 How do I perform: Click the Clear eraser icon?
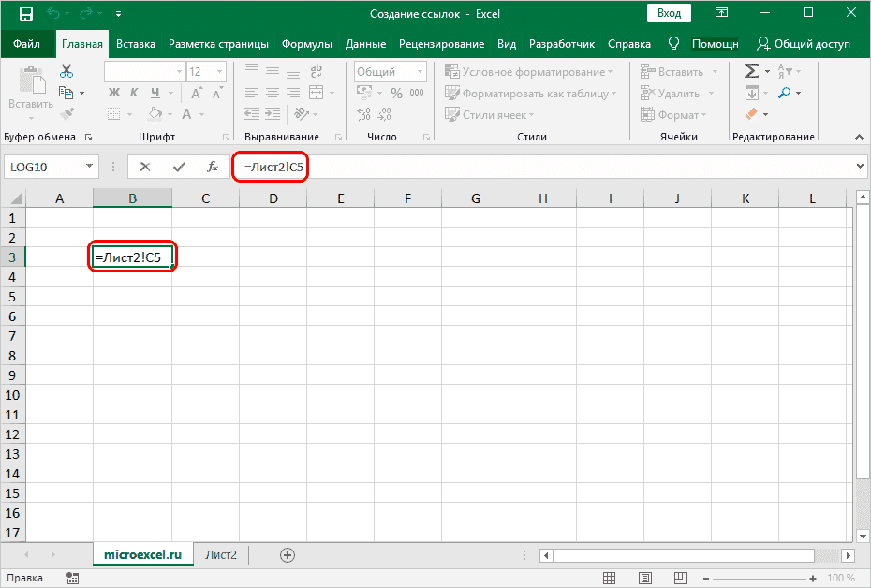click(x=751, y=114)
